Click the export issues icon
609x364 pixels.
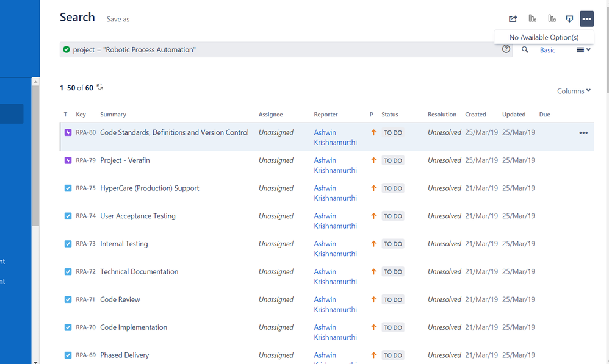(569, 19)
